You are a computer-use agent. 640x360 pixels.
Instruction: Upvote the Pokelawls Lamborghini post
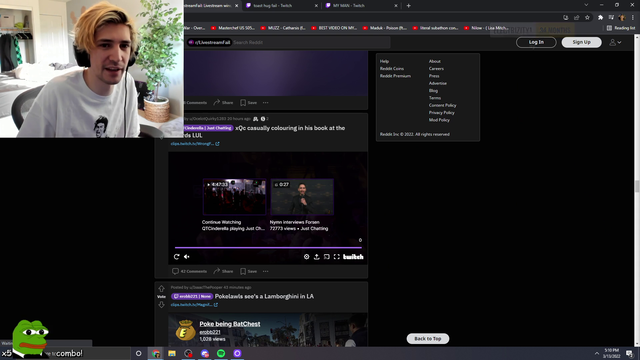click(161, 289)
